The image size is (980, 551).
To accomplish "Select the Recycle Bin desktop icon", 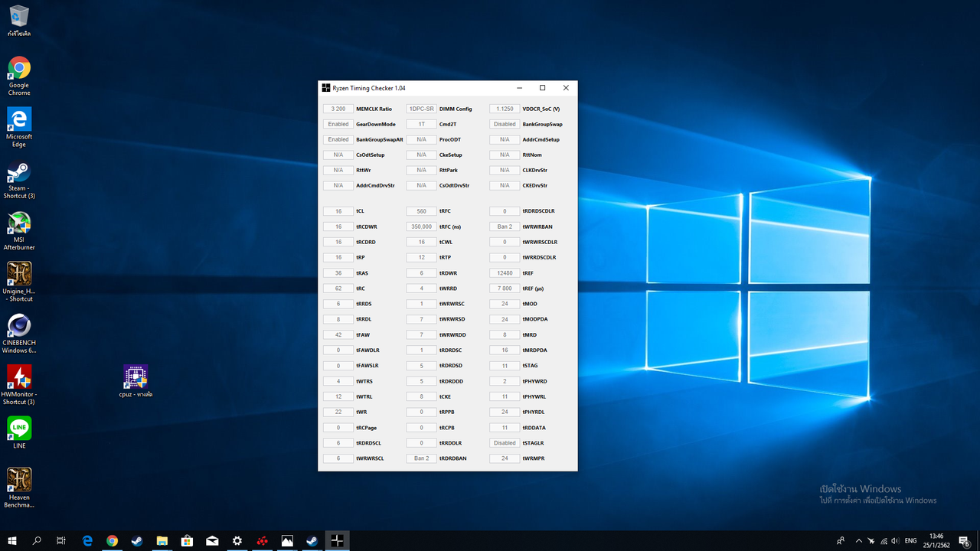I will pyautogui.click(x=19, y=21).
